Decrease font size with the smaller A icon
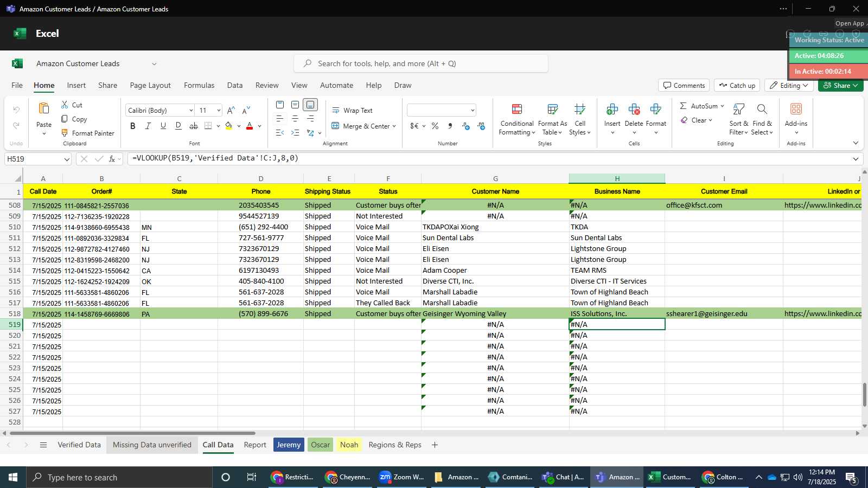This screenshot has height=488, width=868. click(x=246, y=110)
